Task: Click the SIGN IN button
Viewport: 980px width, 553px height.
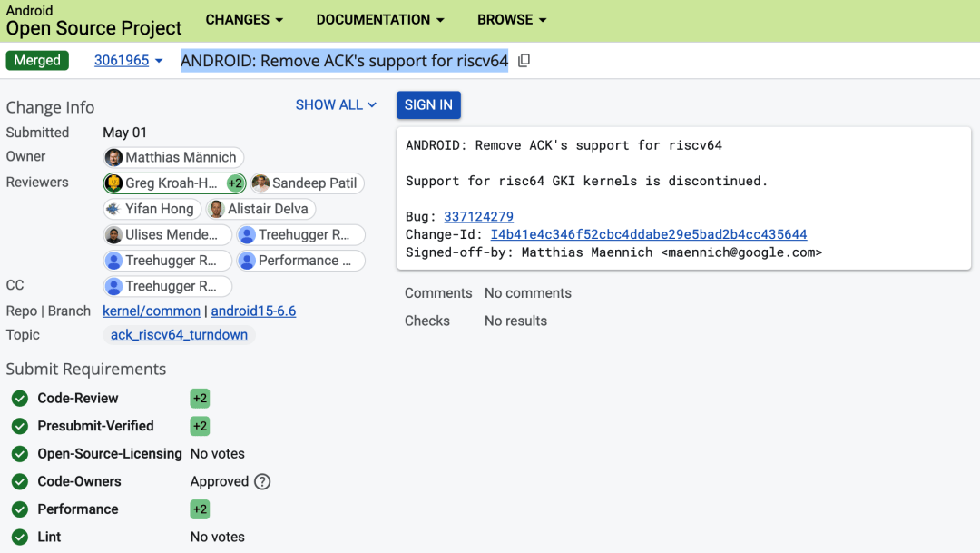Action: click(x=428, y=105)
